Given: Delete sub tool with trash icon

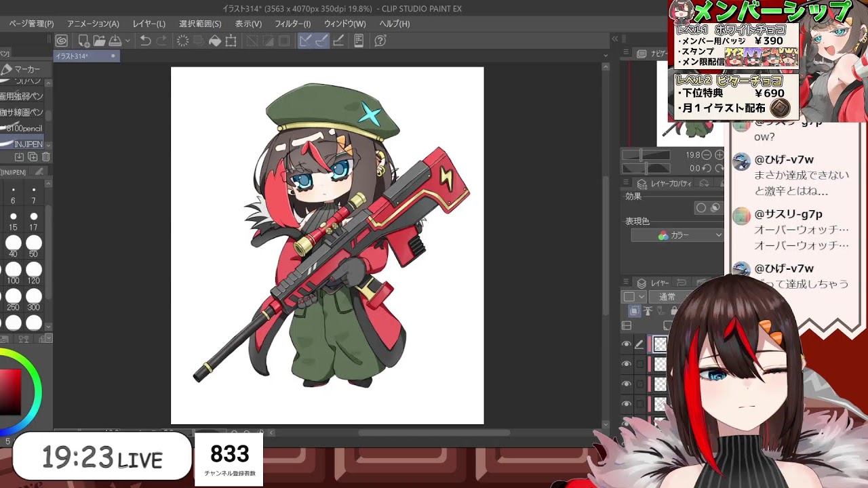Looking at the screenshot, I should pyautogui.click(x=45, y=157).
